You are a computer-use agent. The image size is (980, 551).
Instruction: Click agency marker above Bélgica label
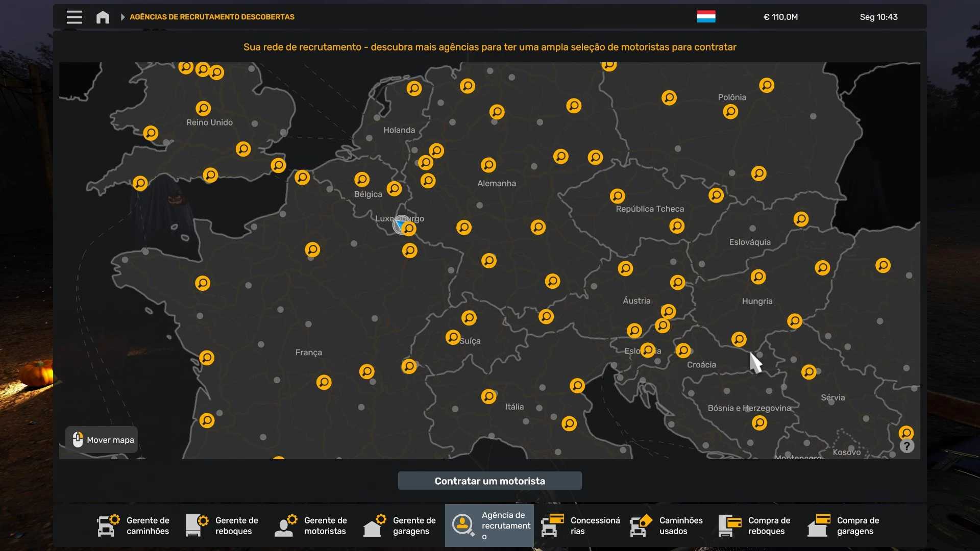pyautogui.click(x=362, y=179)
